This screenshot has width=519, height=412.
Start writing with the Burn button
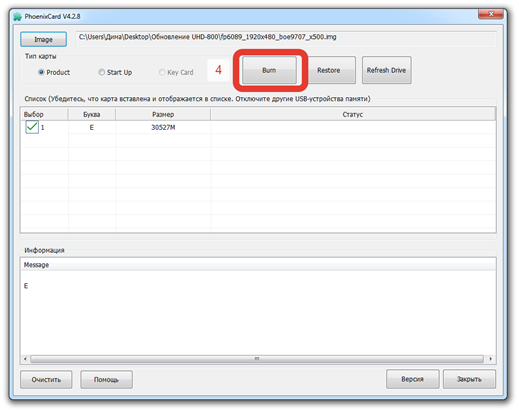pyautogui.click(x=269, y=70)
